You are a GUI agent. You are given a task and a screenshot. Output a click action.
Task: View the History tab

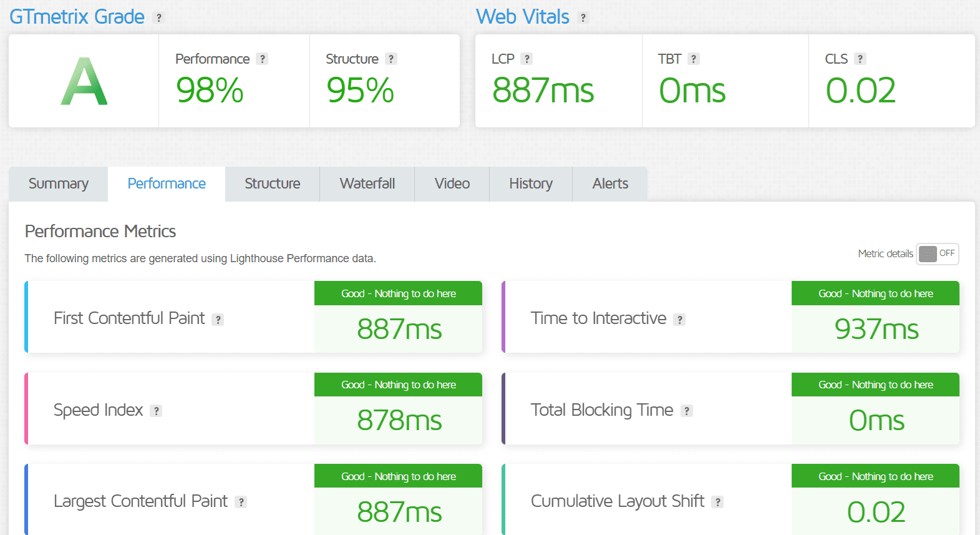(531, 184)
